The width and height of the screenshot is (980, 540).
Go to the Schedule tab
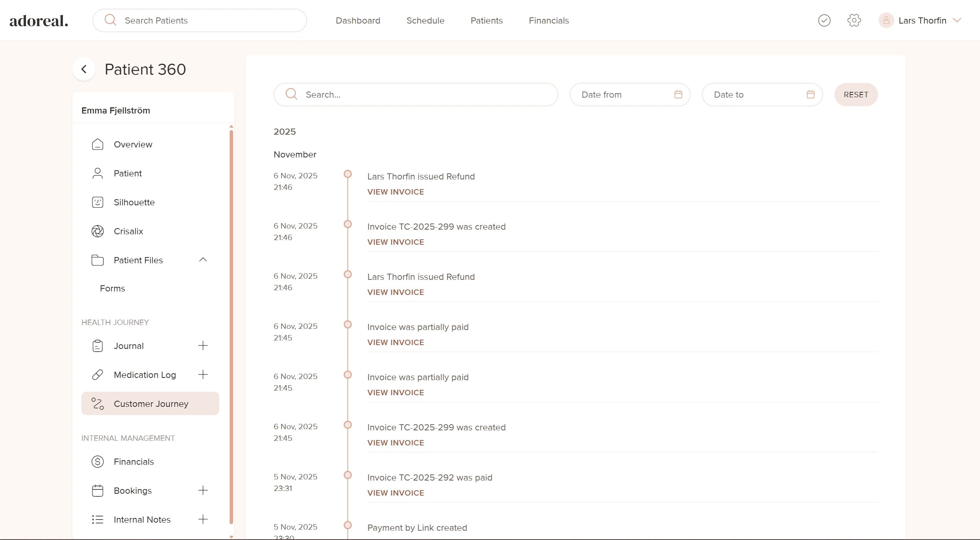tap(425, 20)
